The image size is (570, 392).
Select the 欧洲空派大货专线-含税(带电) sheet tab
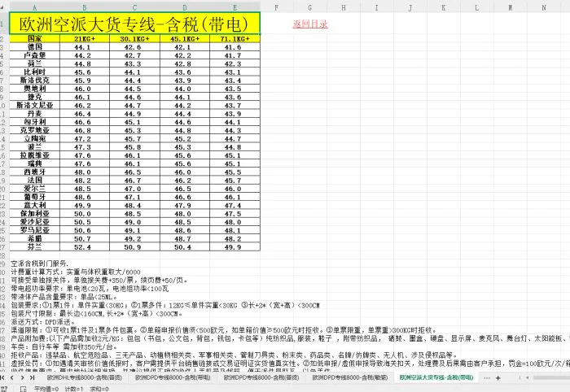436,377
